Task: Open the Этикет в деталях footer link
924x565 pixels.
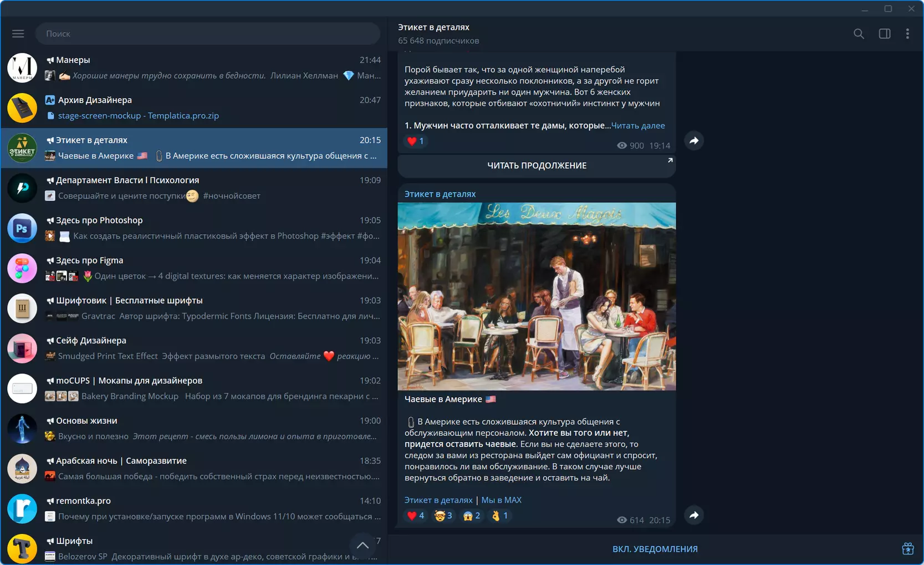Action: pyautogui.click(x=438, y=500)
